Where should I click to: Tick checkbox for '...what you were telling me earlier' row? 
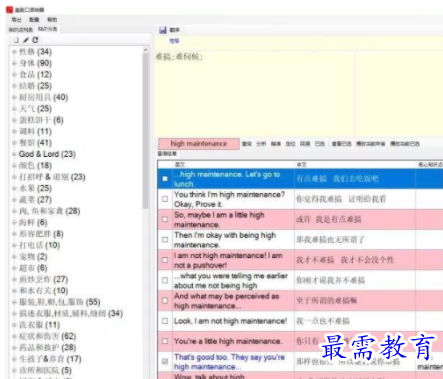tap(165, 280)
